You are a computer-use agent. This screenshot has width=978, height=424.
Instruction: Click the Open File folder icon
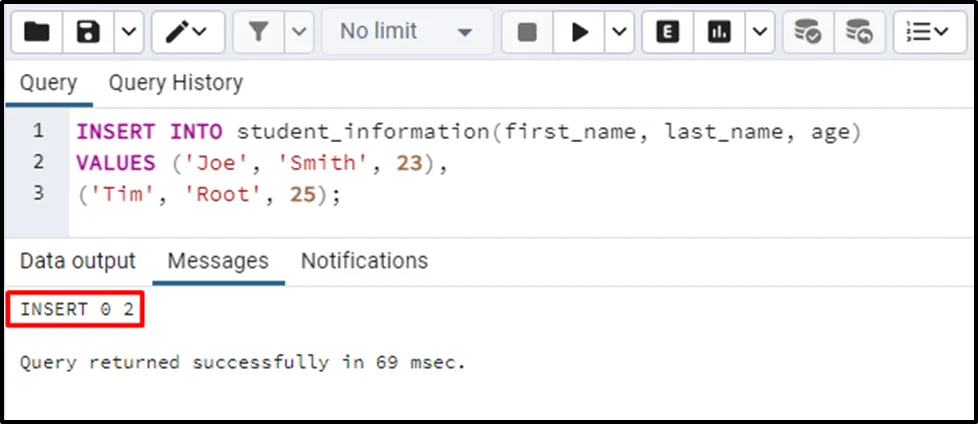pos(37,33)
